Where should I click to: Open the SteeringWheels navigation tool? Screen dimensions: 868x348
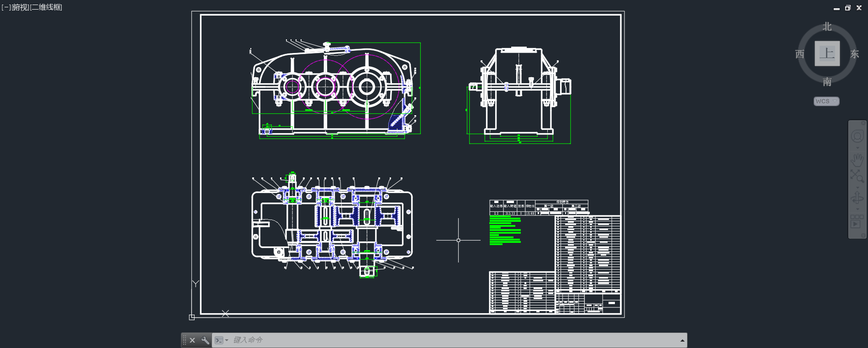pos(857,136)
